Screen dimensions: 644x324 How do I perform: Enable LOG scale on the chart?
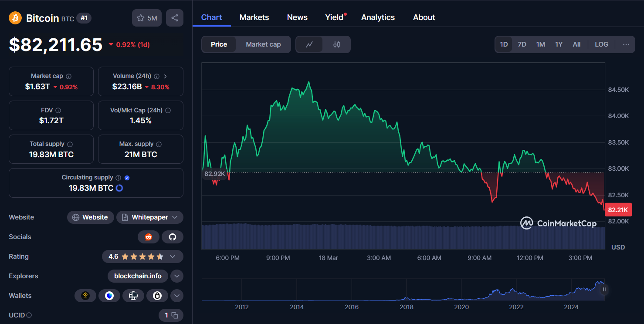coord(601,44)
